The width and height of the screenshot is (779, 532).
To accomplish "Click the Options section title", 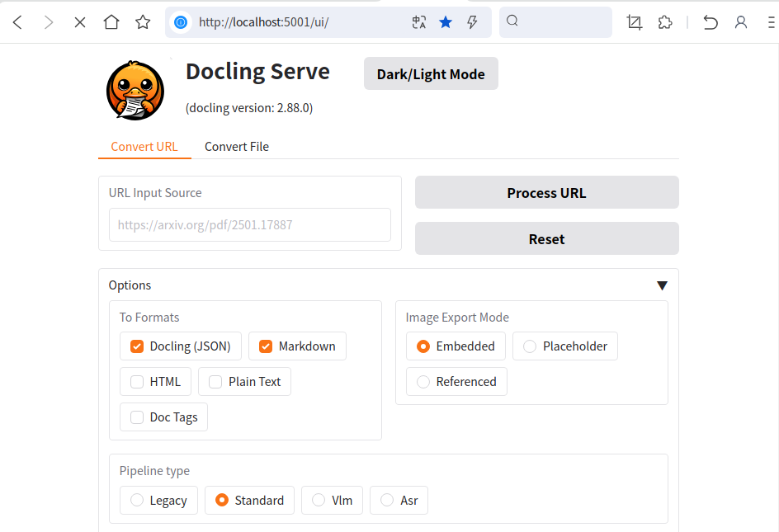I will point(130,285).
